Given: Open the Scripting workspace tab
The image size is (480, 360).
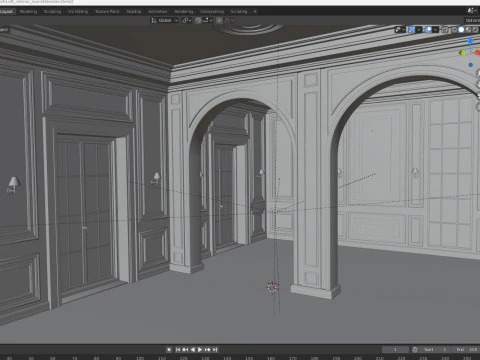Looking at the screenshot, I should 239,11.
